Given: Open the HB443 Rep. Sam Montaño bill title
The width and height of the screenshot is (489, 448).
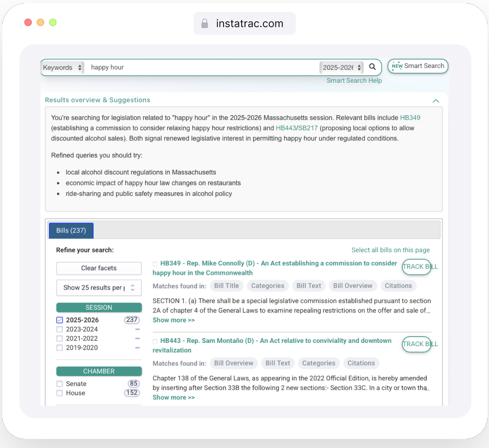Looking at the screenshot, I should coord(272,345).
